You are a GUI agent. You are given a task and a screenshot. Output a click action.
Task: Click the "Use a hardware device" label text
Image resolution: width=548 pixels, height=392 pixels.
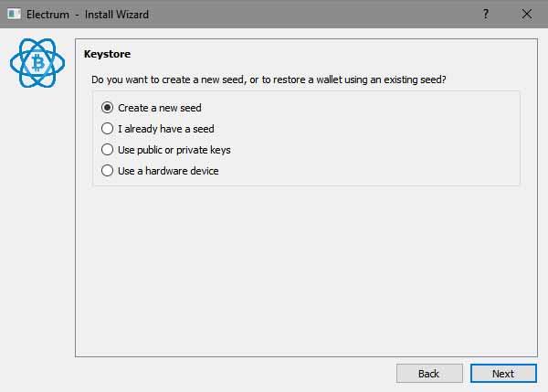[x=168, y=171]
